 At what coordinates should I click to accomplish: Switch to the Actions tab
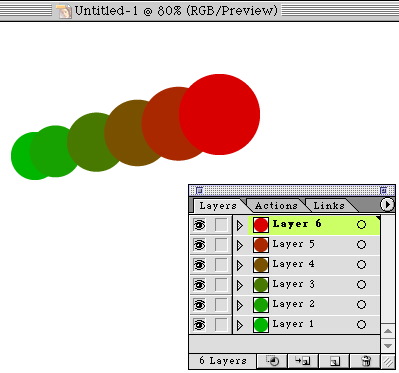point(276,206)
